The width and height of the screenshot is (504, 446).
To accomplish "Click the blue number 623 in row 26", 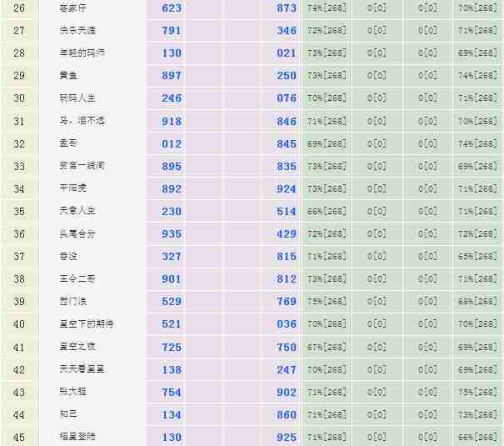I will point(172,8).
